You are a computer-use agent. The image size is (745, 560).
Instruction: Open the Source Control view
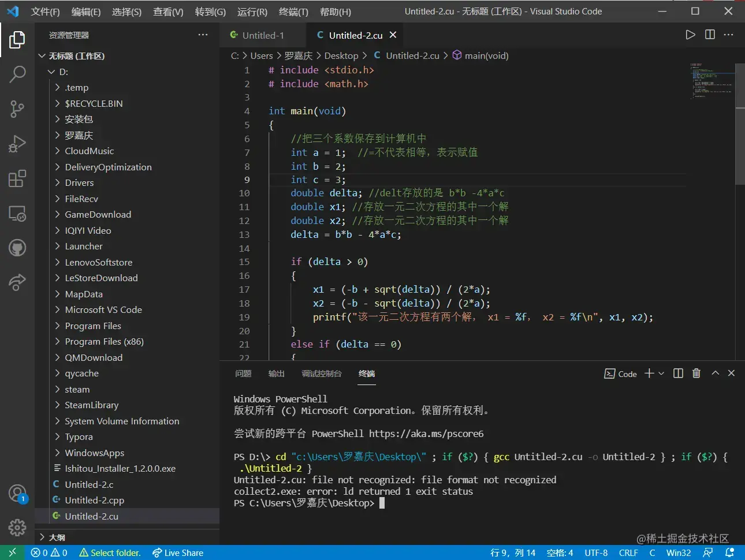coord(17,109)
